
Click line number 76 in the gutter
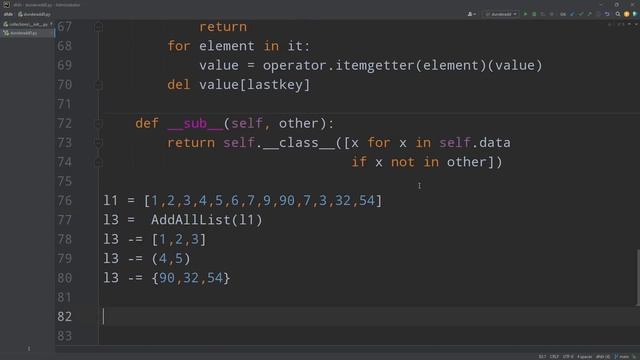[x=64, y=200]
